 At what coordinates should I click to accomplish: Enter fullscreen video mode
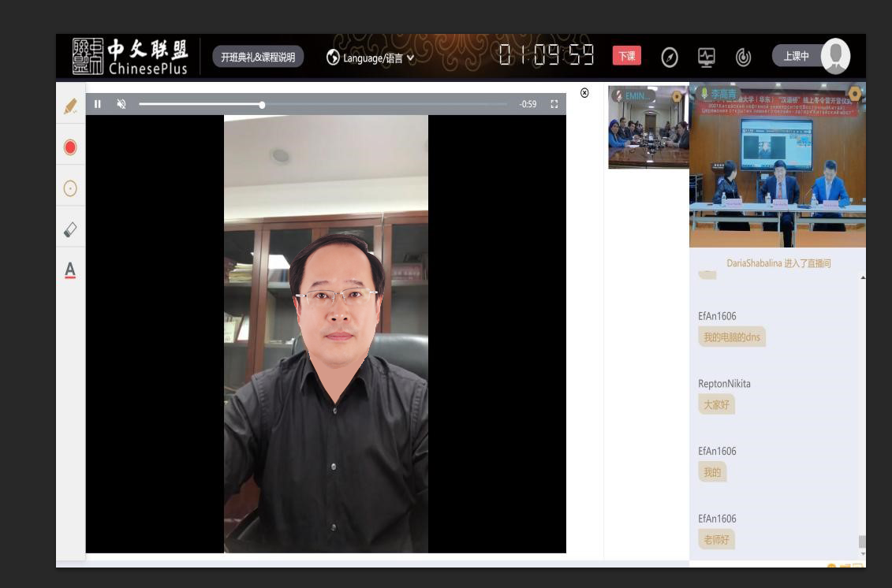coord(554,104)
